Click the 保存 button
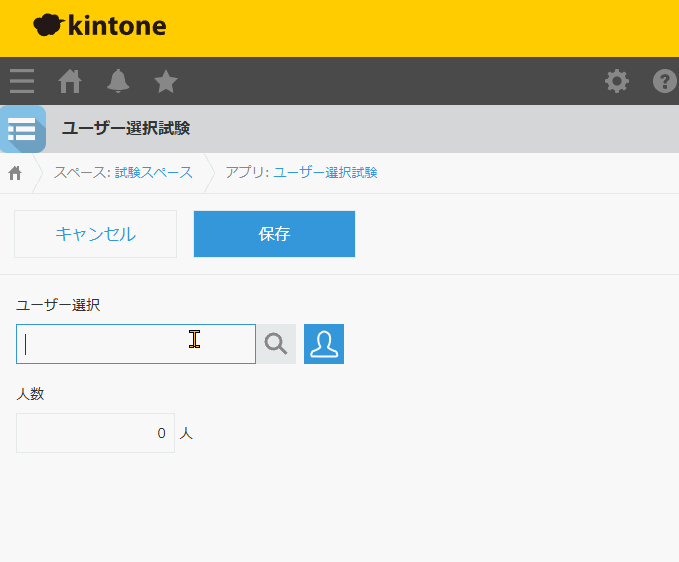 (x=275, y=234)
